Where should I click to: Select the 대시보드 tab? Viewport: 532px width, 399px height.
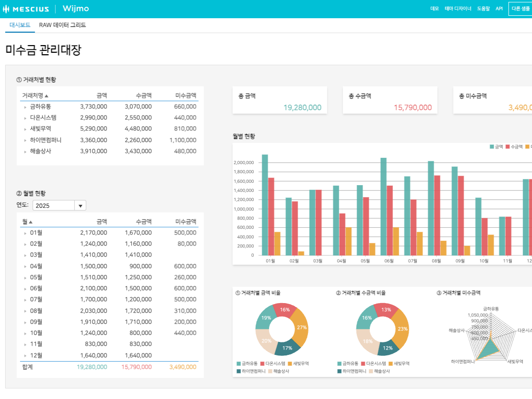(x=20, y=25)
